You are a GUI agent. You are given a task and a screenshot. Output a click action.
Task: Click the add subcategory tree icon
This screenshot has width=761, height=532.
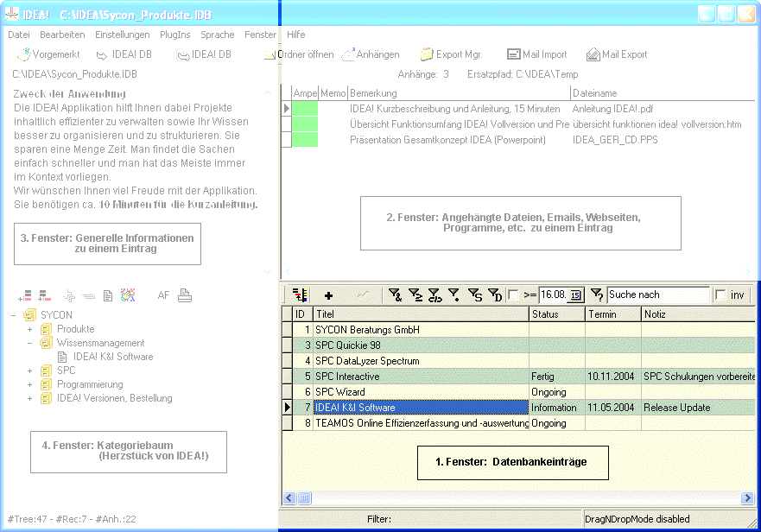tap(45, 295)
